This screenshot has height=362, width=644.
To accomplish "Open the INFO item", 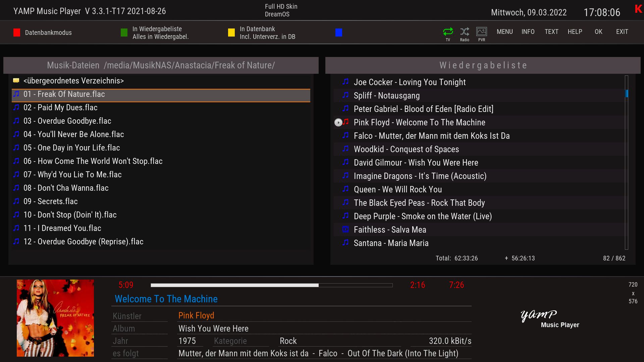I will point(528,32).
